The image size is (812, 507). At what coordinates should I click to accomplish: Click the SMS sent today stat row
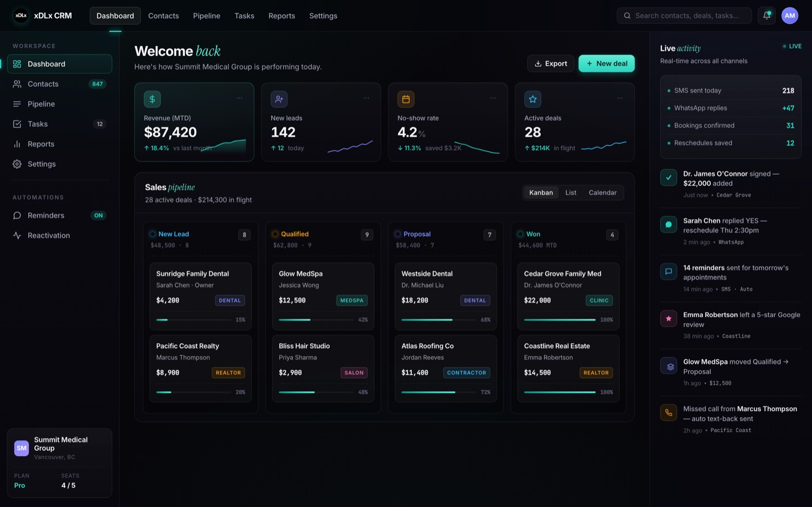pyautogui.click(x=731, y=91)
